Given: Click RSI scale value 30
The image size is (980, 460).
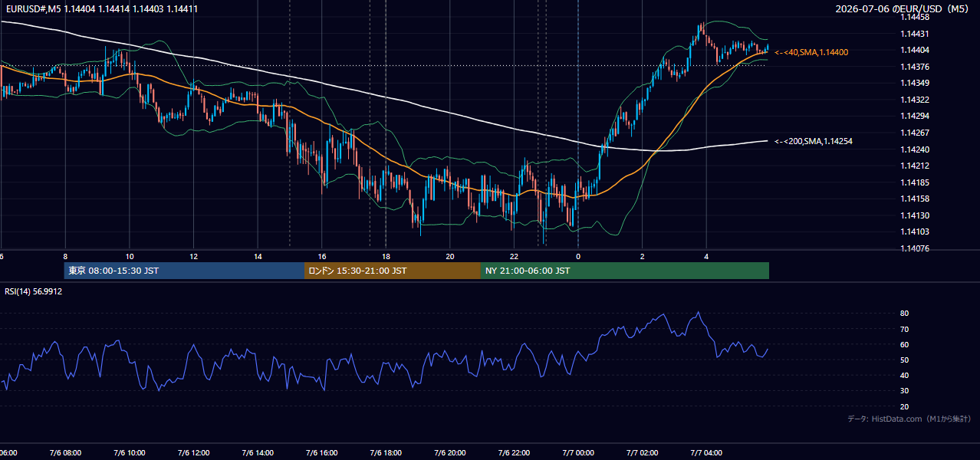Looking at the screenshot, I should pyautogui.click(x=904, y=391).
